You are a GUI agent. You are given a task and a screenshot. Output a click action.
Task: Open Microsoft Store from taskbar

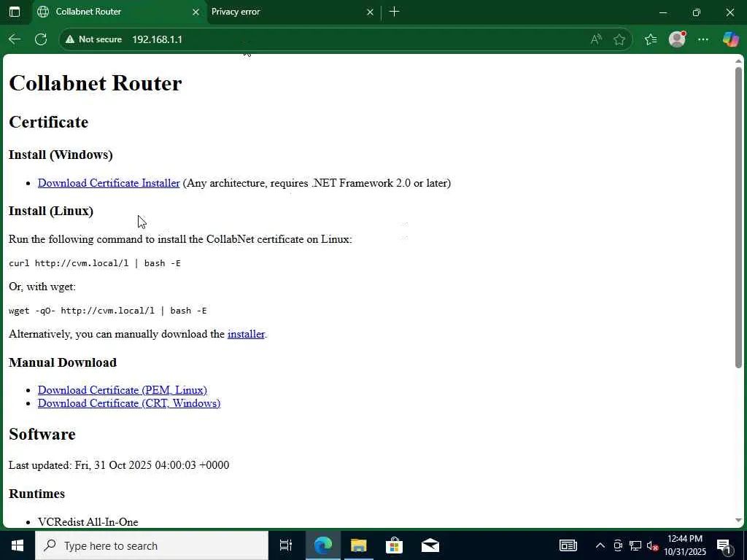[394, 545]
